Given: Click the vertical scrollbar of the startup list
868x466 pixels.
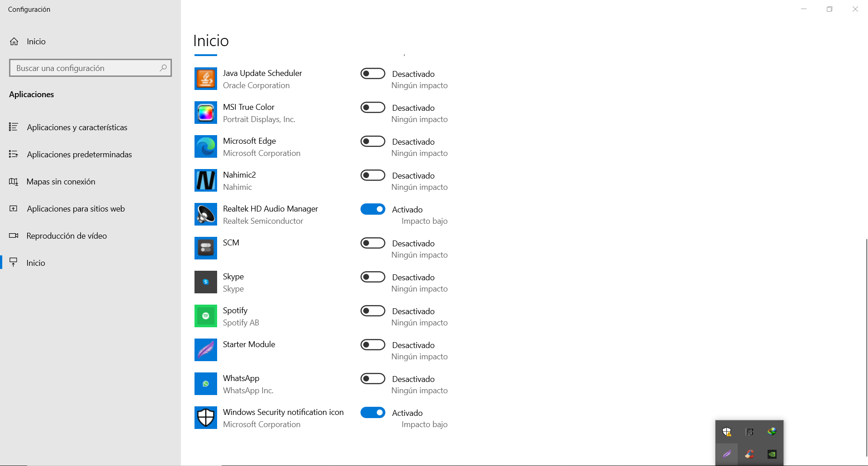Looking at the screenshot, I should click(x=866, y=347).
